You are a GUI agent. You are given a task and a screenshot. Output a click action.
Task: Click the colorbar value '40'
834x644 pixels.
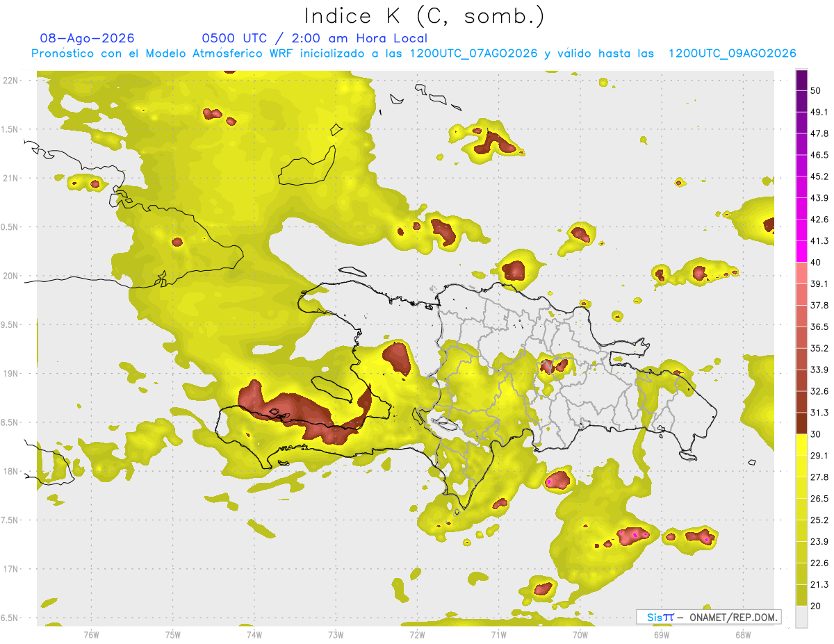(x=816, y=263)
